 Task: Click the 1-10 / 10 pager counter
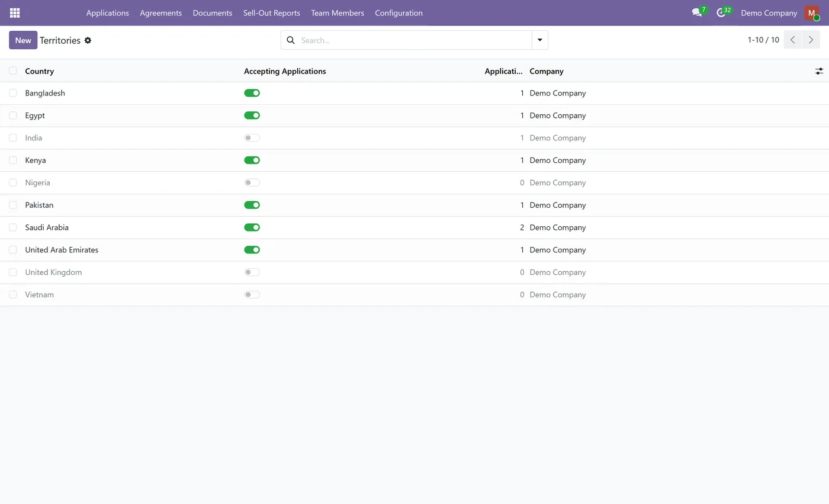[x=763, y=40]
